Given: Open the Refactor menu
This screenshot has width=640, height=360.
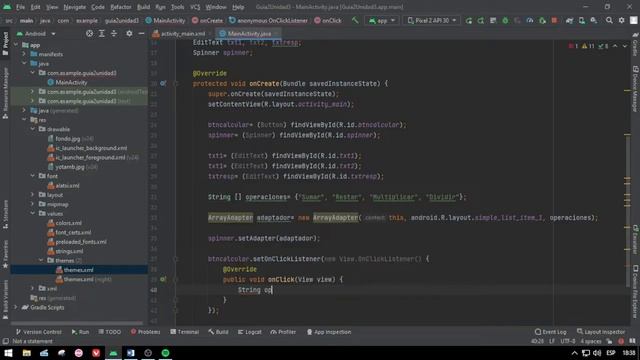Looking at the screenshot, I should point(120,7).
